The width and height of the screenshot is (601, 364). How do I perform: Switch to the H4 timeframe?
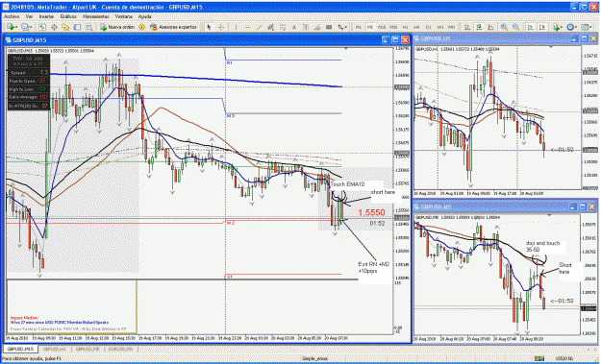pos(416,27)
